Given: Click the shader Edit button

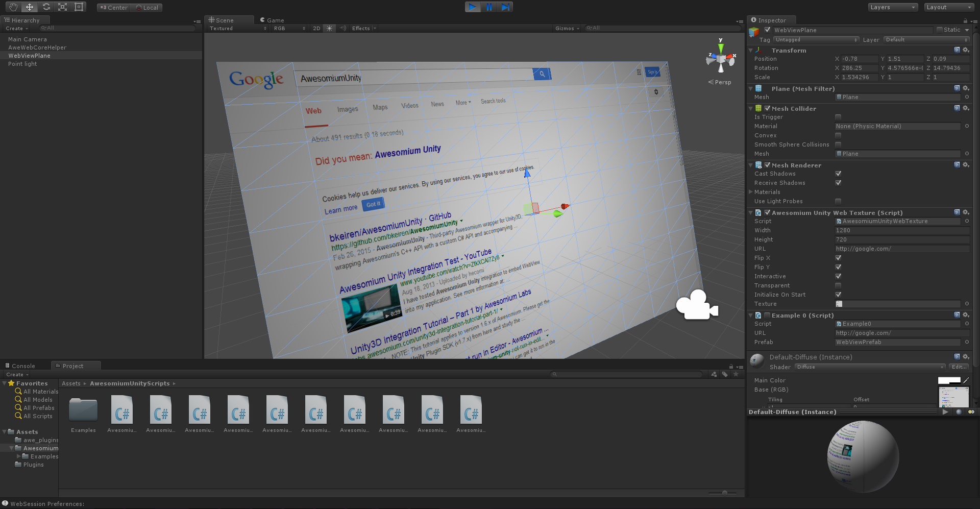Looking at the screenshot, I should click(x=959, y=367).
